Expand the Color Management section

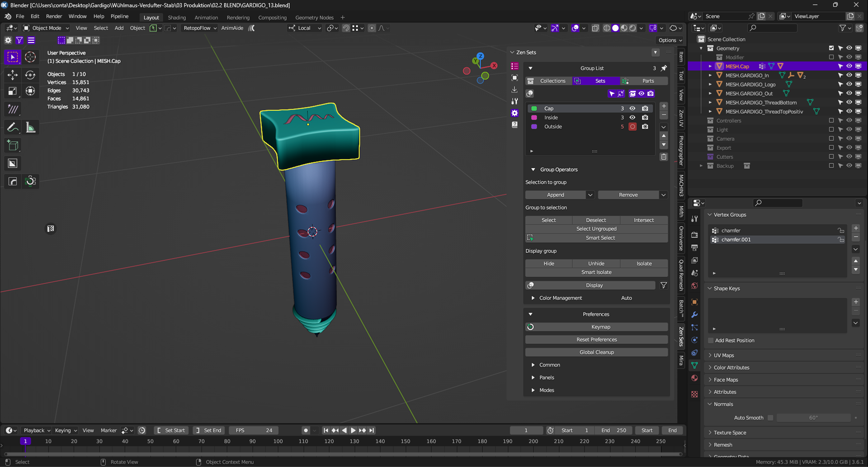pyautogui.click(x=533, y=298)
